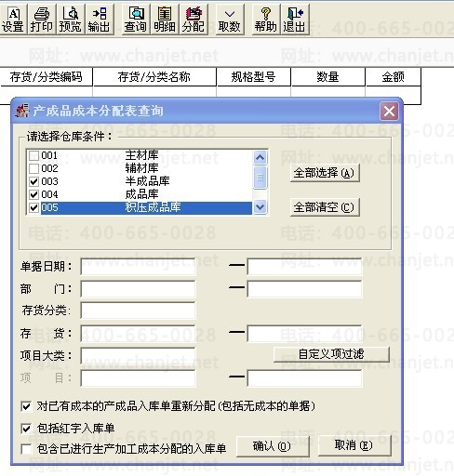Click the 项目大类 input field
Screen dimensions: 454x476
[x=138, y=356]
